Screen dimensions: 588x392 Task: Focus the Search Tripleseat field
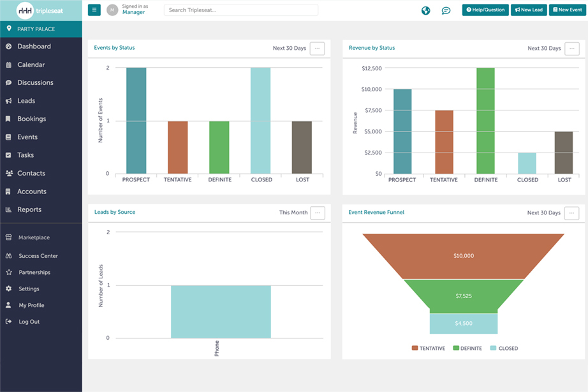coord(241,10)
